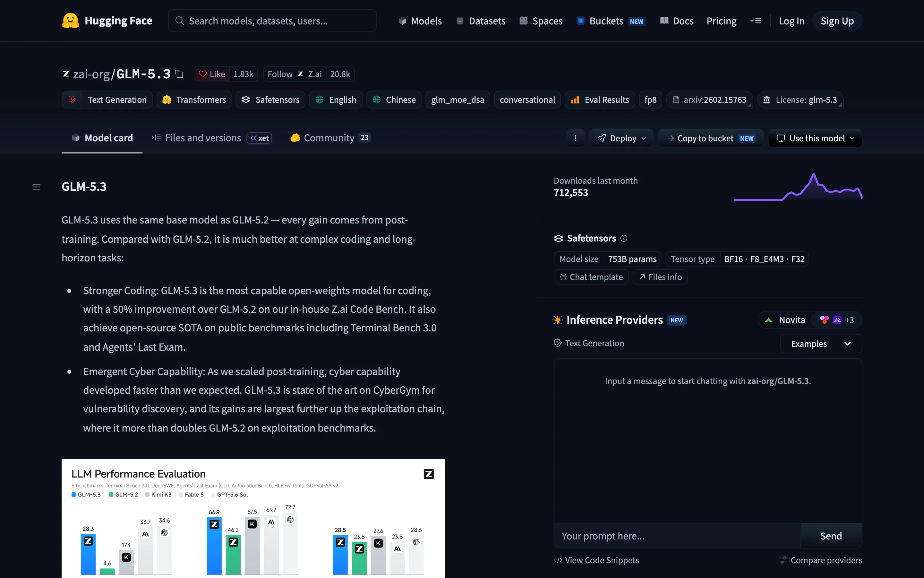Click the Novita provider icon

click(769, 320)
